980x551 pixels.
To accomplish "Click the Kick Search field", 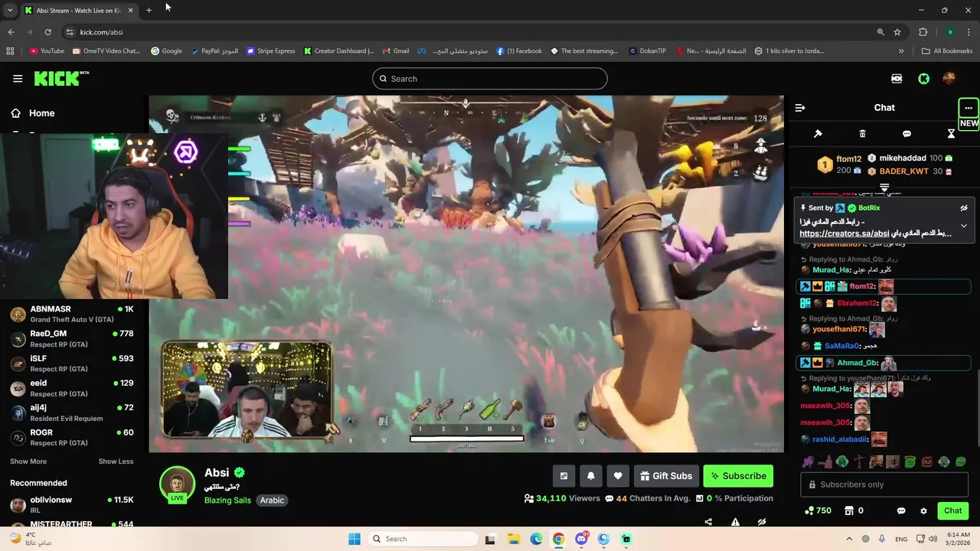I will tap(490, 79).
